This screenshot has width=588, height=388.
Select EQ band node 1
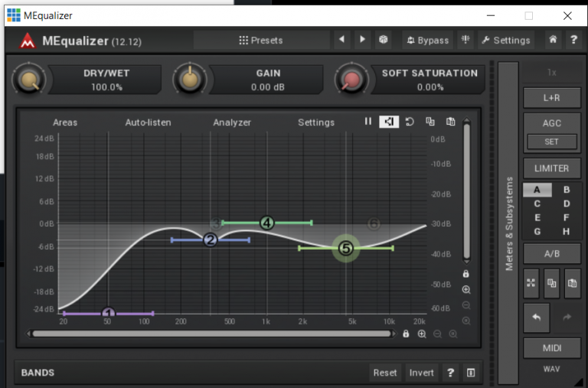click(x=109, y=312)
